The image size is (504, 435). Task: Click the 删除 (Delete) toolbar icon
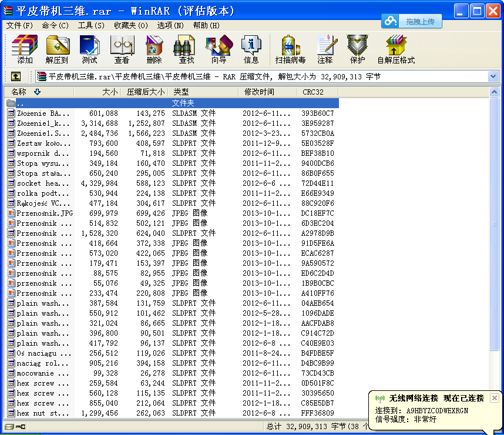pyautogui.click(x=154, y=49)
